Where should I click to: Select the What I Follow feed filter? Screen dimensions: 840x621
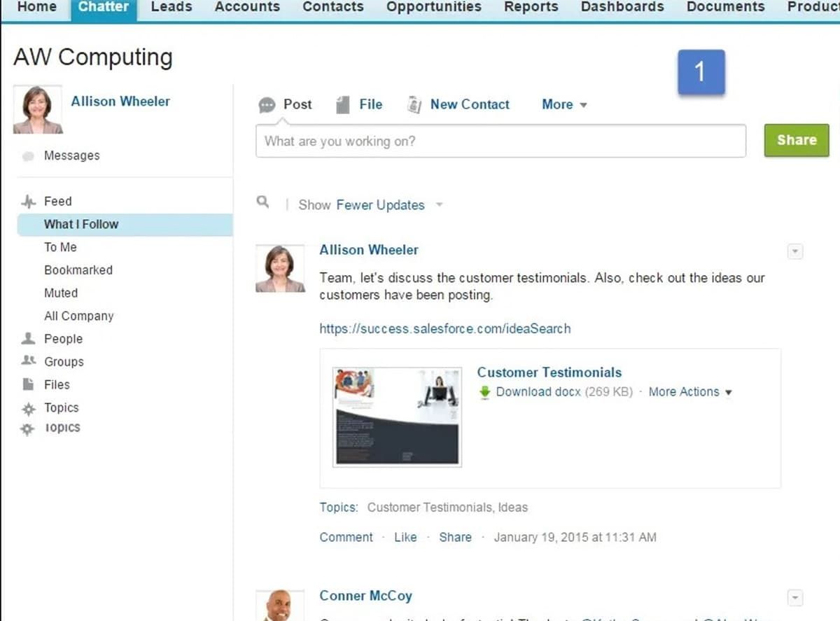(x=80, y=224)
